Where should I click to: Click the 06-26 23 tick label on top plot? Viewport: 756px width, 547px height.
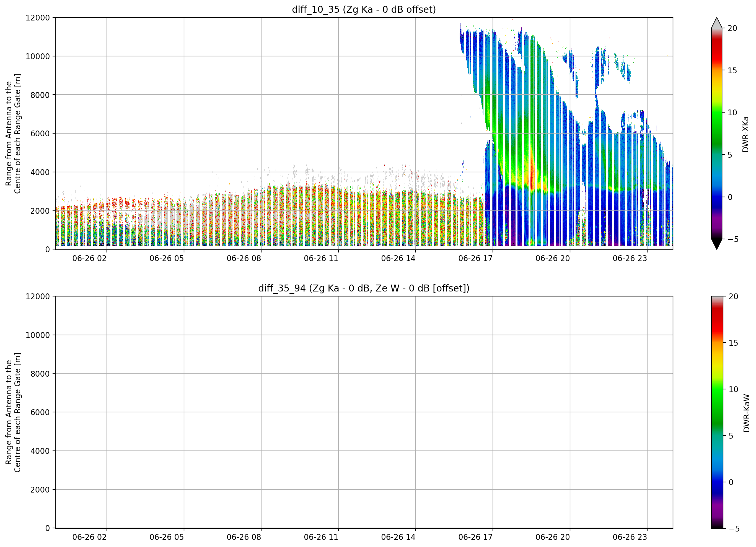click(630, 259)
